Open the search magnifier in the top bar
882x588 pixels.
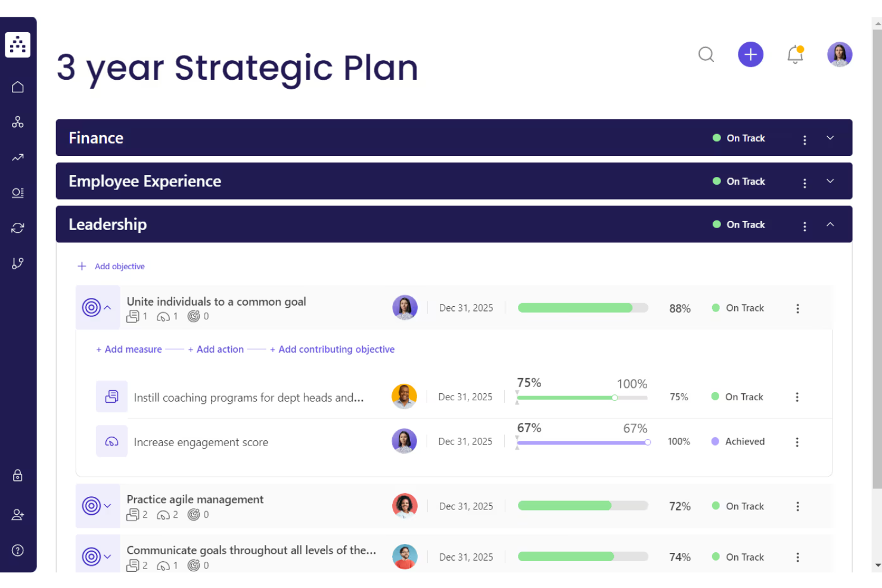(706, 54)
